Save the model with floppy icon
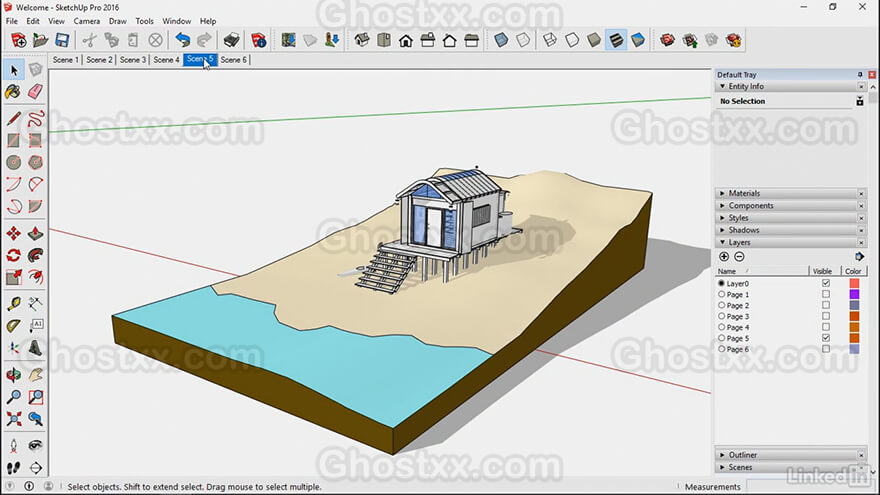 pyautogui.click(x=62, y=40)
